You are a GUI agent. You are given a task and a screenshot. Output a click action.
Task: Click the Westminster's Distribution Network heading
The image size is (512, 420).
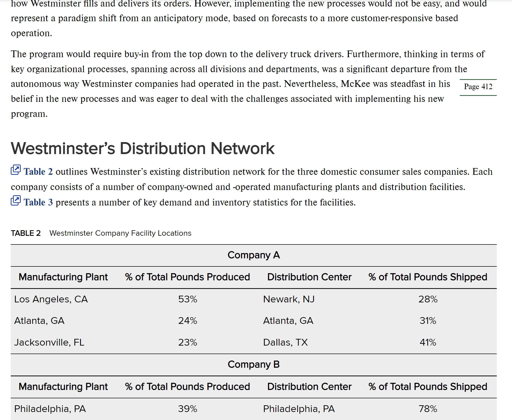[143, 149]
